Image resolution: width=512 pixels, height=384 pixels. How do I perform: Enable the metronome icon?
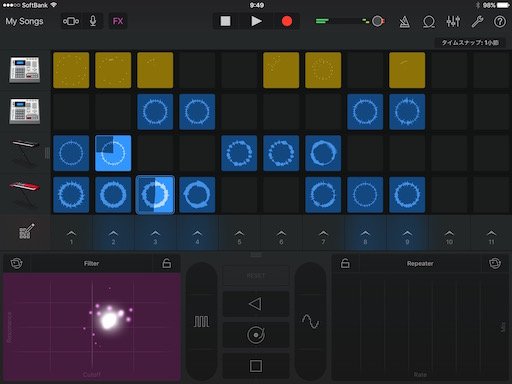404,22
